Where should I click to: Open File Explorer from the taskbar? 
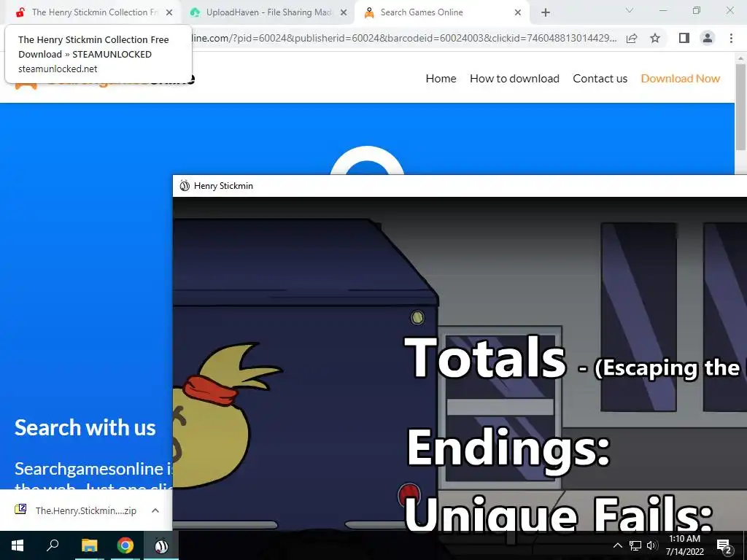coord(89,545)
